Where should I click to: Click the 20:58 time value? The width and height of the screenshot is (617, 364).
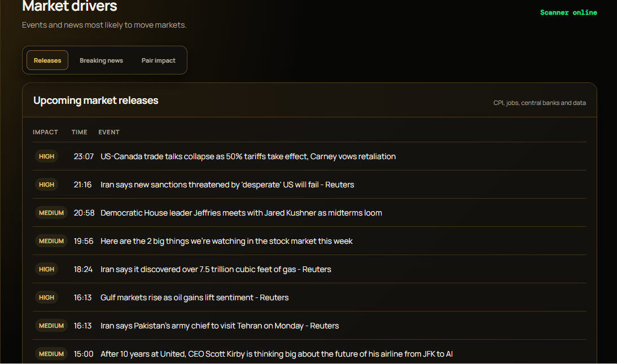tap(84, 213)
